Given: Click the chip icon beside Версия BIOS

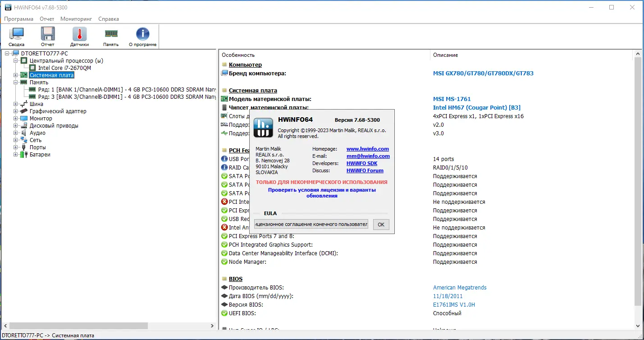Looking at the screenshot, I should [x=224, y=305].
